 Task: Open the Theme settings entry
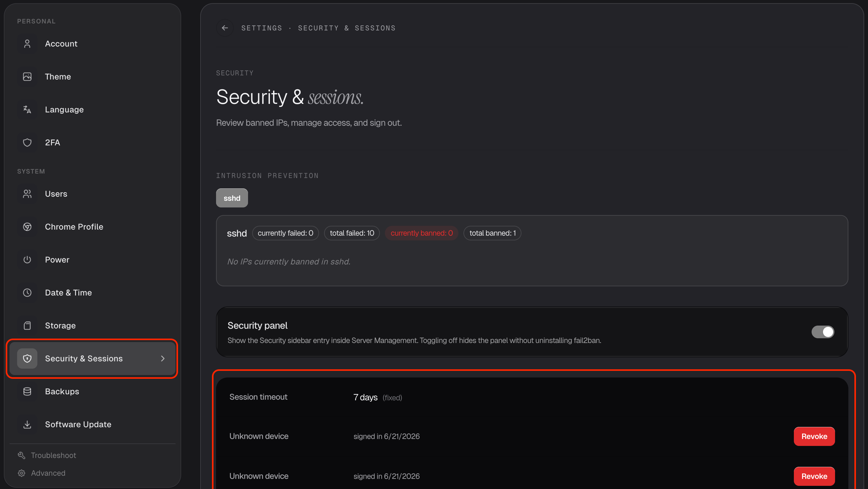tap(92, 77)
